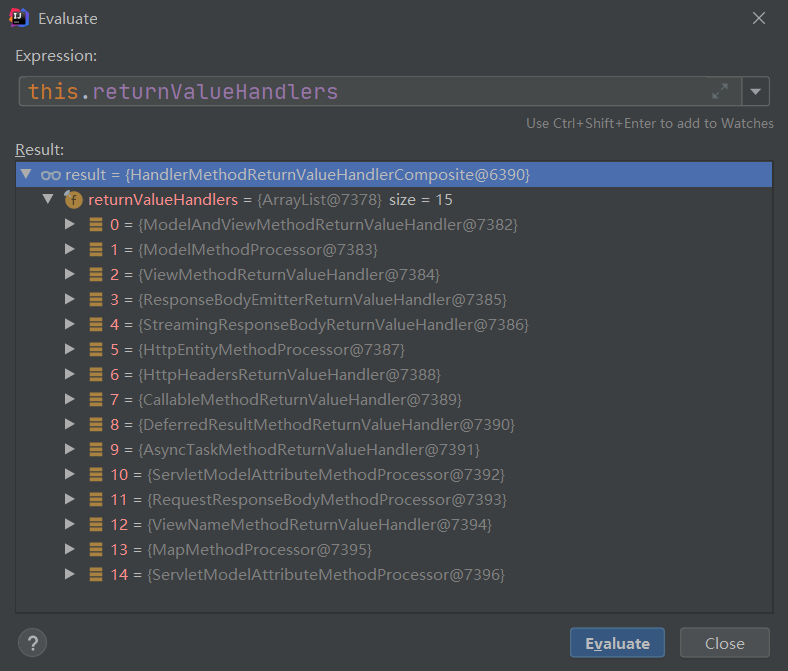Click array element icon of index 0
788x671 pixels.
tap(96, 224)
